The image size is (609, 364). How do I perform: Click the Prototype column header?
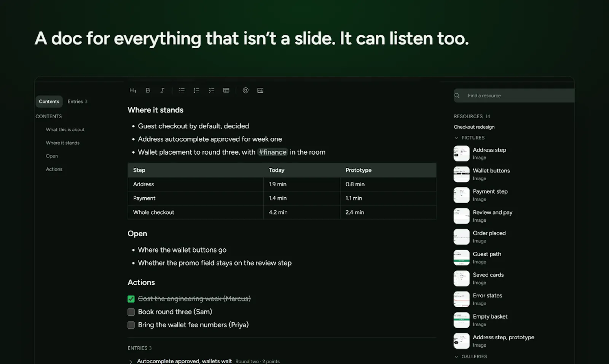click(388, 170)
